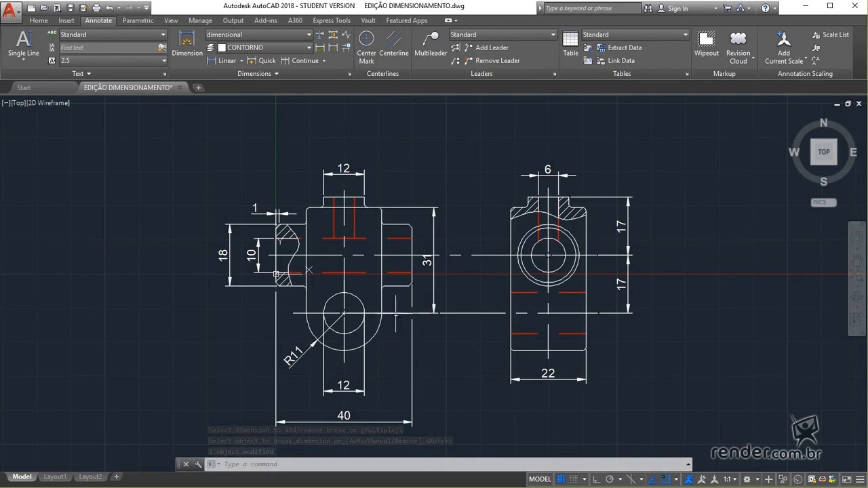Open the Insert ribbon tab

click(66, 20)
